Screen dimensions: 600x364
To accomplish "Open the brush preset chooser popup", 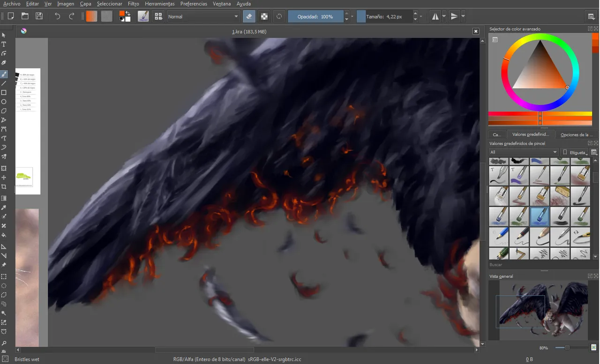I will tap(158, 16).
